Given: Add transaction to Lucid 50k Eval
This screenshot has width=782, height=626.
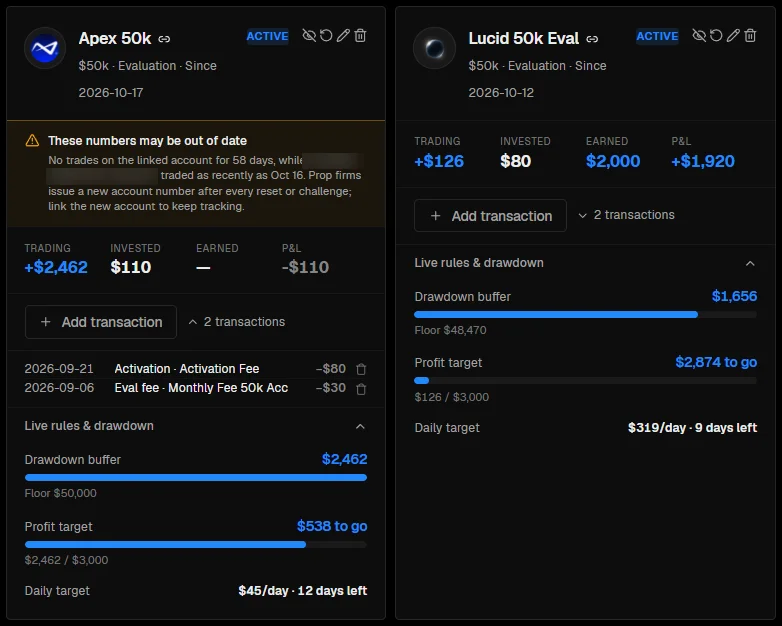Looking at the screenshot, I should pyautogui.click(x=490, y=215).
